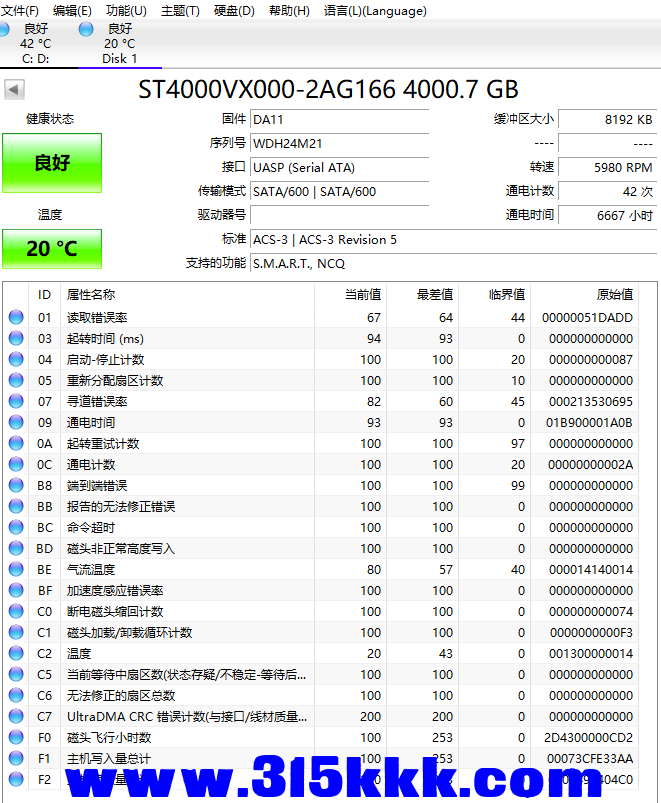Click the power-on count 42 次 value
The width and height of the screenshot is (661, 803).
pos(607,192)
